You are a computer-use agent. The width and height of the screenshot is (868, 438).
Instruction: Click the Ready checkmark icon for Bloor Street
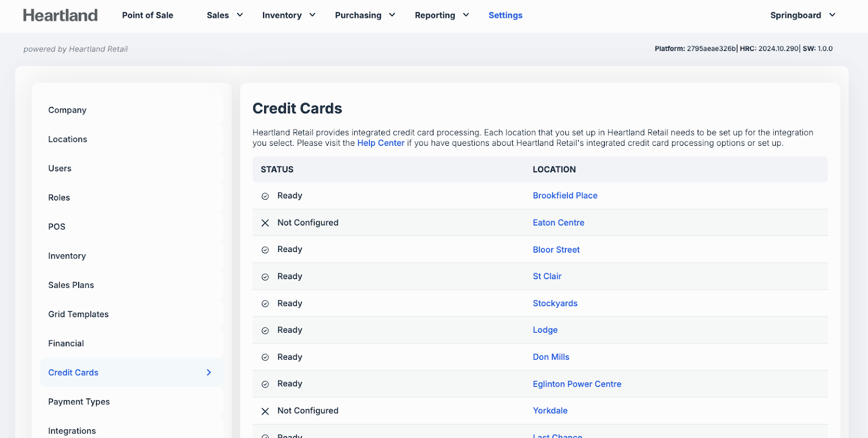pyautogui.click(x=265, y=250)
